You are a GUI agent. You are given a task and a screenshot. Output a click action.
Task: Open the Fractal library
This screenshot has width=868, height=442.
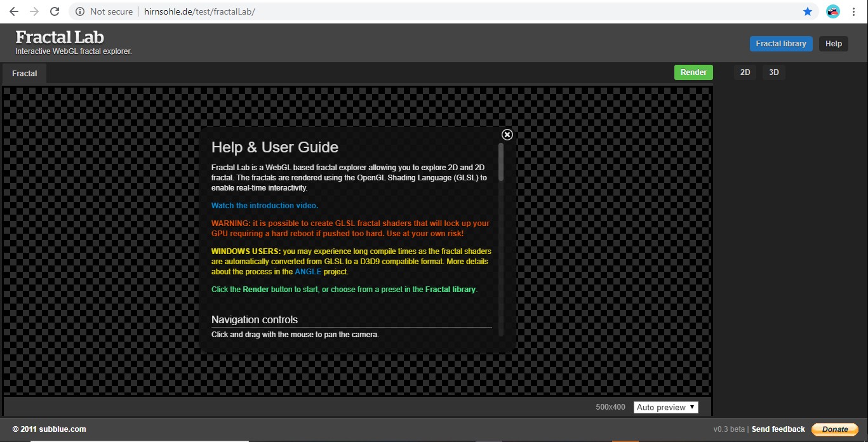coord(780,44)
